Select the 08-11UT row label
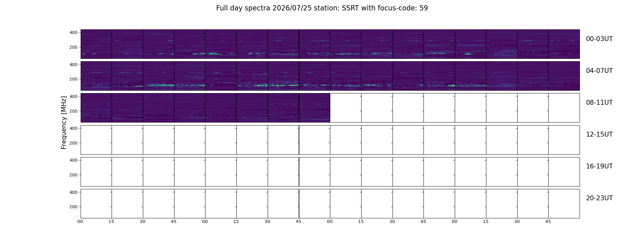The height and width of the screenshot is (245, 644). [x=599, y=103]
